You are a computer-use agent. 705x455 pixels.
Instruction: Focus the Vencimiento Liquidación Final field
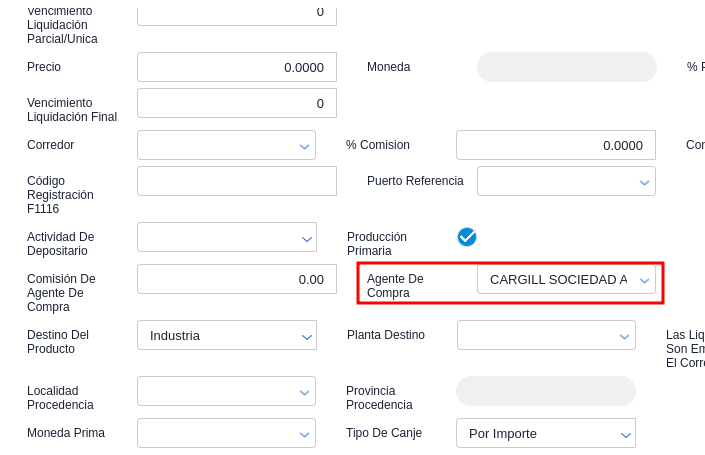(x=236, y=103)
